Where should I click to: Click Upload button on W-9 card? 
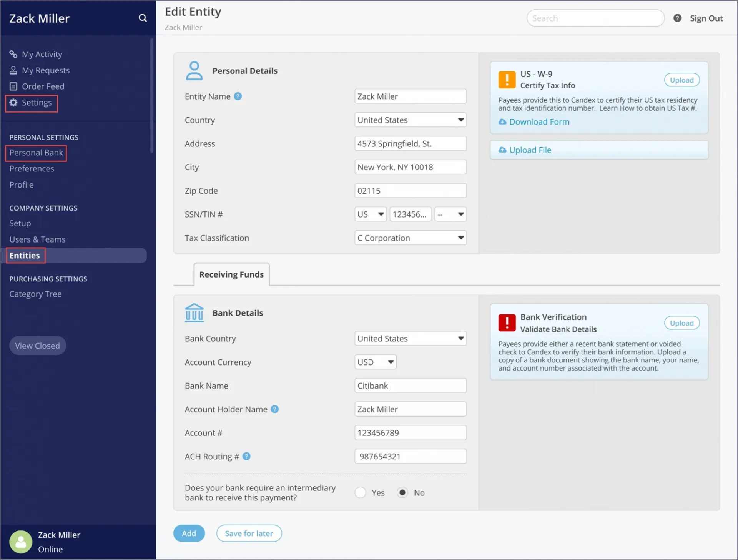681,80
